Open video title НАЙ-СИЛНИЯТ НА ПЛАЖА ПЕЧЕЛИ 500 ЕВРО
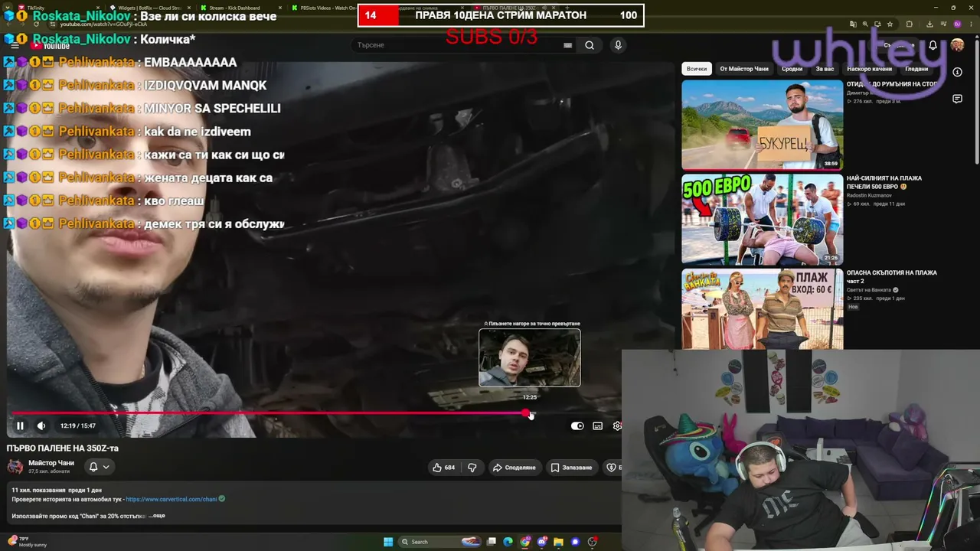The height and width of the screenshot is (551, 980). pos(884,182)
